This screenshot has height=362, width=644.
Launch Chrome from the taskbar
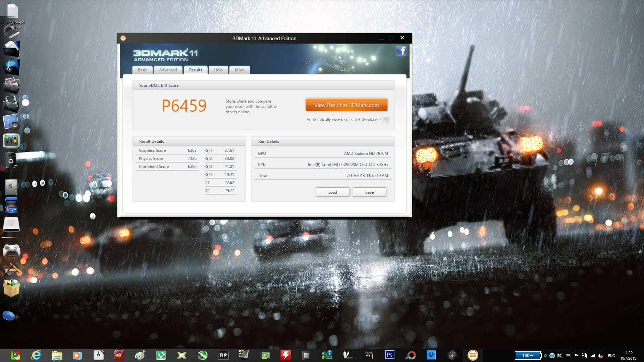pos(15,355)
